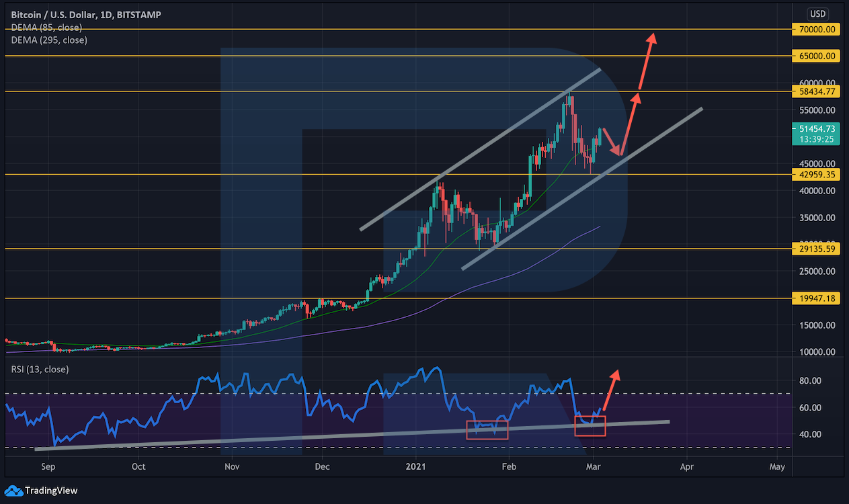Screen dimensions: 849x504
Task: Open the USD currency selector
Action: point(817,13)
